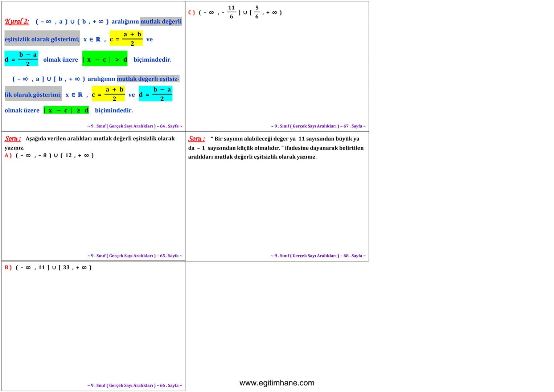This screenshot has width=554, height=392.
Task: Select the red 'Soru :' label on the right
Action: click(197, 138)
